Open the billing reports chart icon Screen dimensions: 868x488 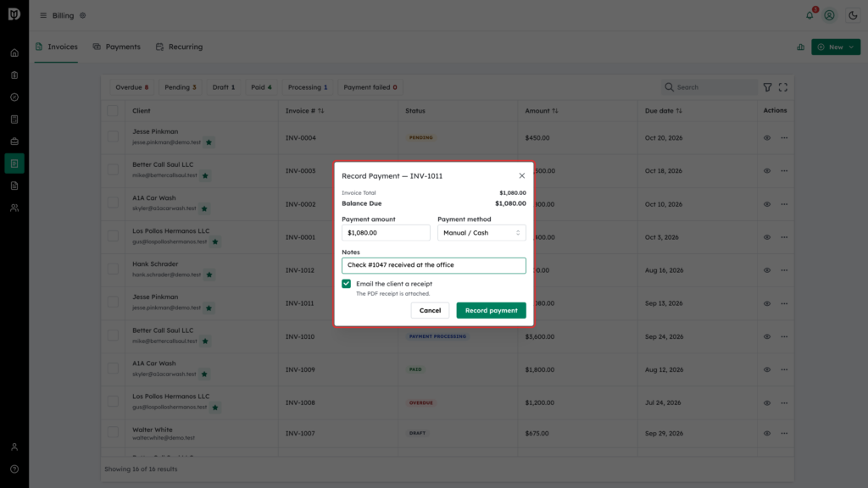tap(800, 47)
